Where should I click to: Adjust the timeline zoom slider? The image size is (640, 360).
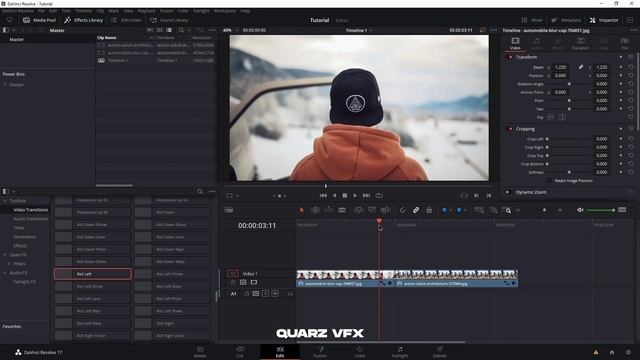[544, 210]
